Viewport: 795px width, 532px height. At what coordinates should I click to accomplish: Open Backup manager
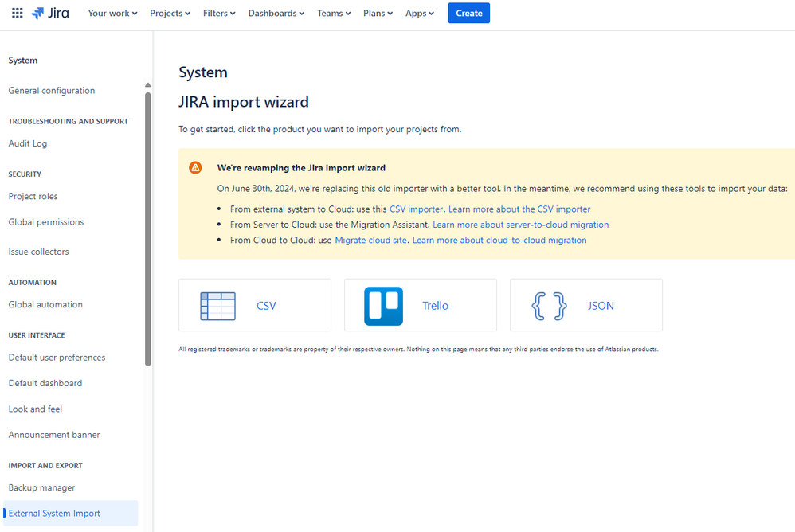(x=41, y=487)
